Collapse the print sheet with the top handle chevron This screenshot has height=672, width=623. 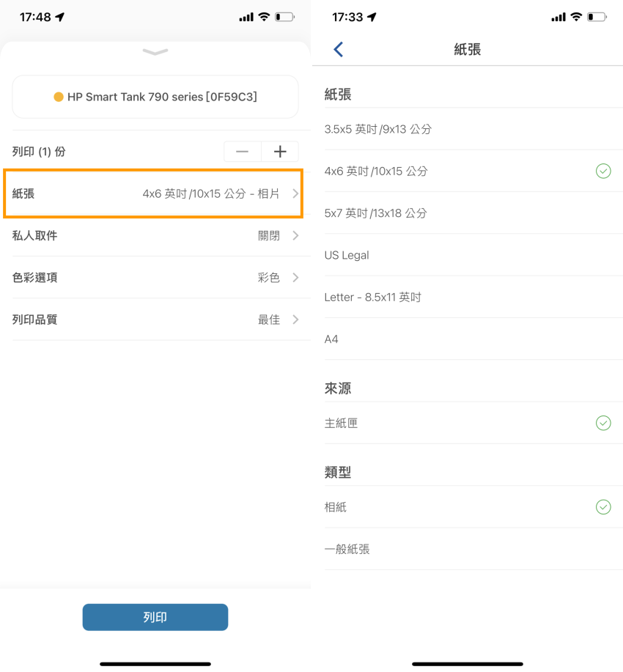(155, 52)
